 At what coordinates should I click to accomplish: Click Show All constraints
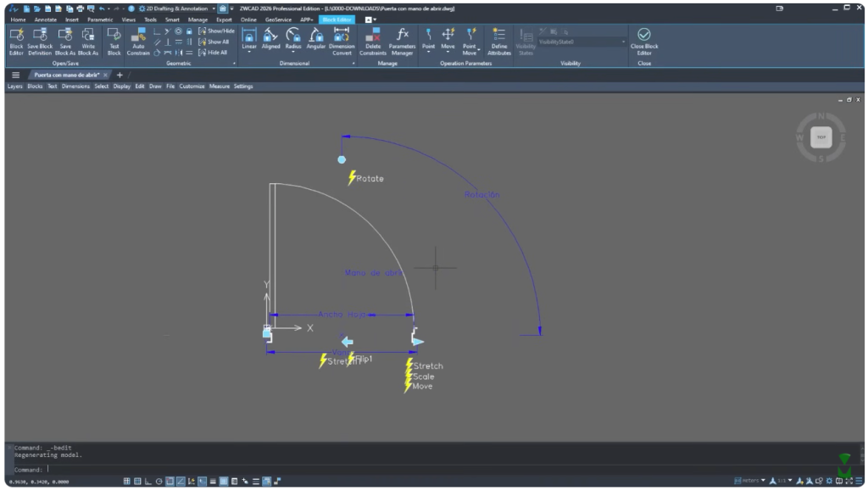pyautogui.click(x=214, y=42)
